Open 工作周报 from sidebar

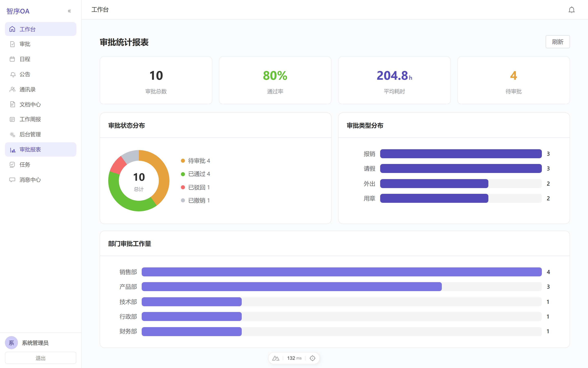click(x=41, y=119)
